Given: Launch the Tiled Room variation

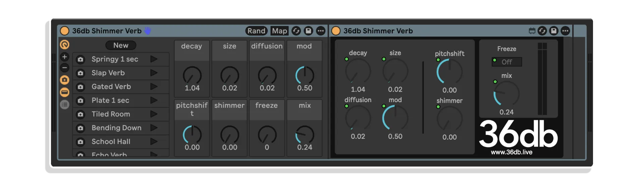Looking at the screenshot, I should [154, 114].
